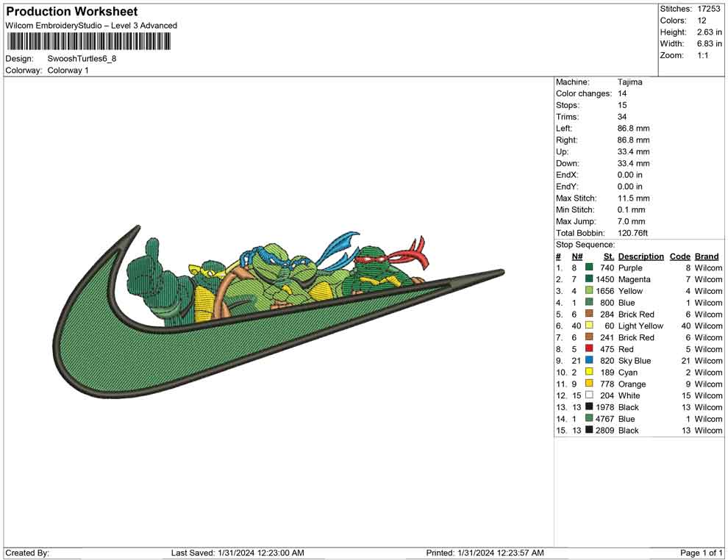Click the Printed timestamp in footer

point(485,553)
